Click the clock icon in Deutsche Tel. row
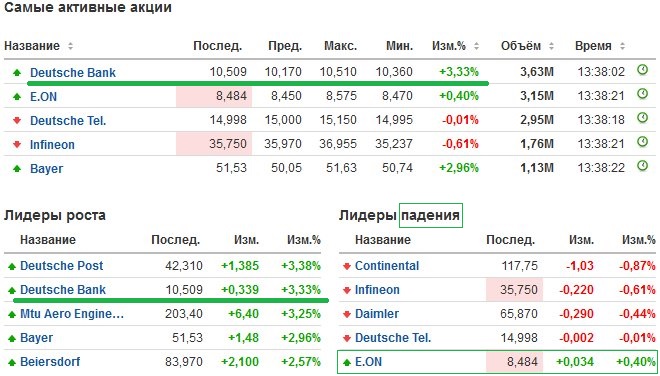This screenshot has height=376, width=660. point(642,117)
